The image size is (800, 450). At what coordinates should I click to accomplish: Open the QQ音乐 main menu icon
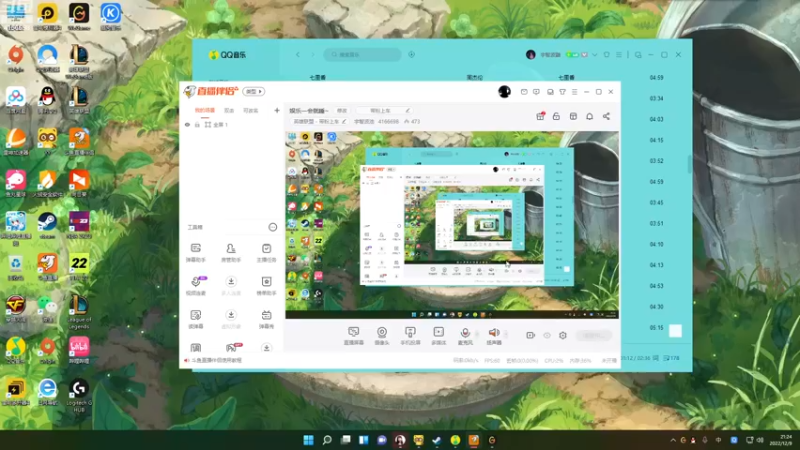click(x=619, y=55)
